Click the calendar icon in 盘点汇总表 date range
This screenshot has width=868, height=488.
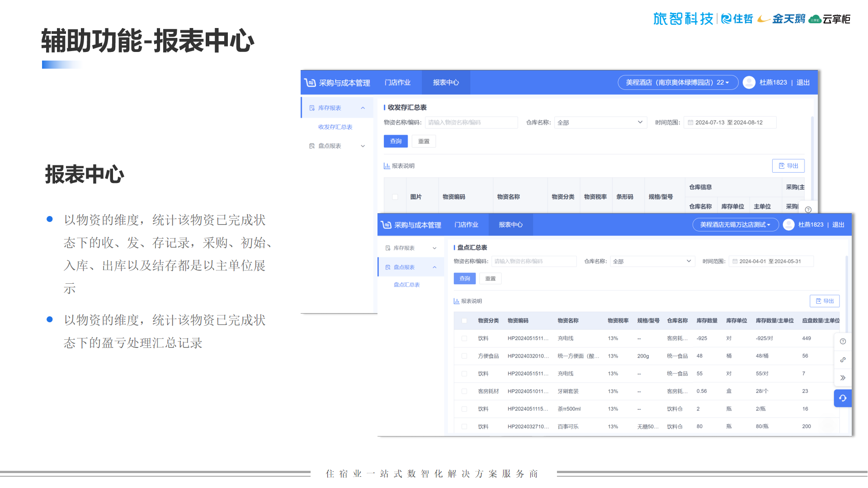coord(735,262)
